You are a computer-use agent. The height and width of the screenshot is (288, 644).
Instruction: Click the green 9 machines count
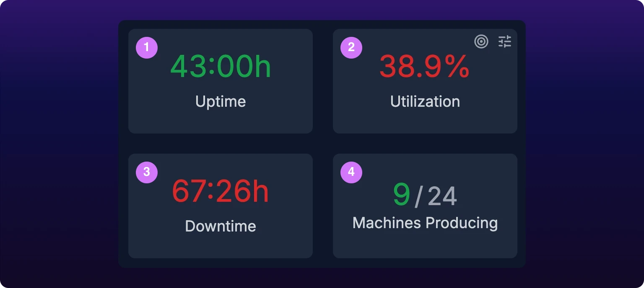pos(402,195)
